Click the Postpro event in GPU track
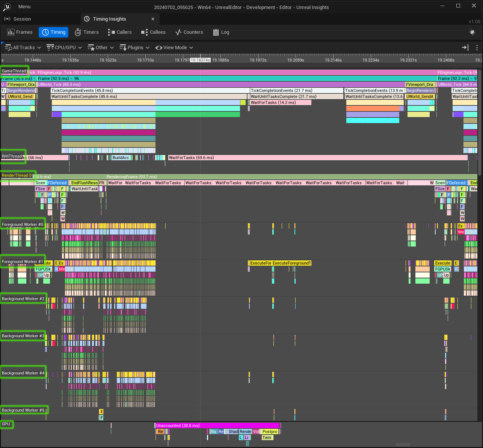483x448 pixels. (270, 431)
